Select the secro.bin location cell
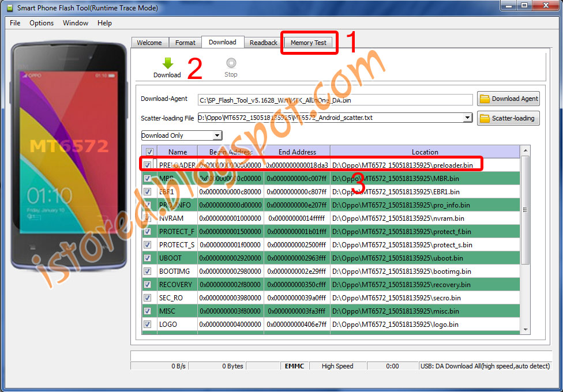The image size is (563, 392). coord(425,298)
